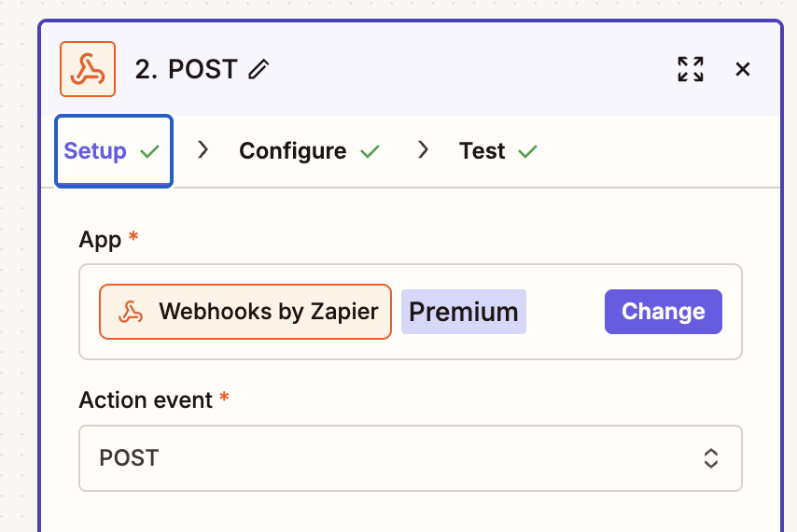797x532 pixels.
Task: Click the Webhooks logo inside the app chip
Action: tap(131, 312)
